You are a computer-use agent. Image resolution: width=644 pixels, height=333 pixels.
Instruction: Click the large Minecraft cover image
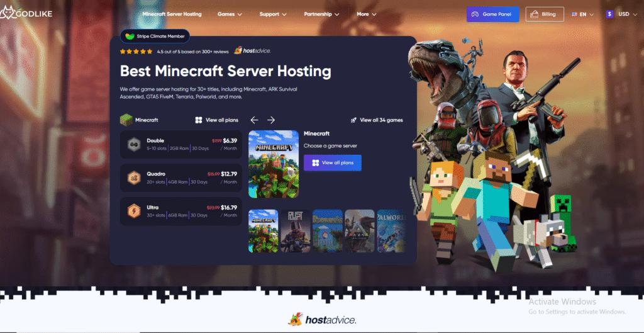coord(274,164)
